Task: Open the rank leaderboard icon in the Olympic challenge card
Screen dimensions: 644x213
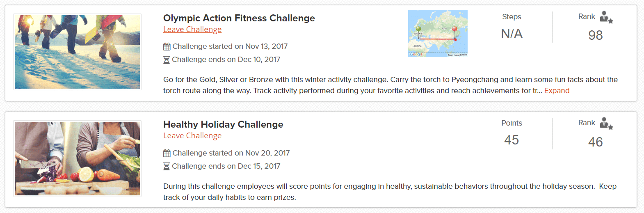Action: coord(606,17)
